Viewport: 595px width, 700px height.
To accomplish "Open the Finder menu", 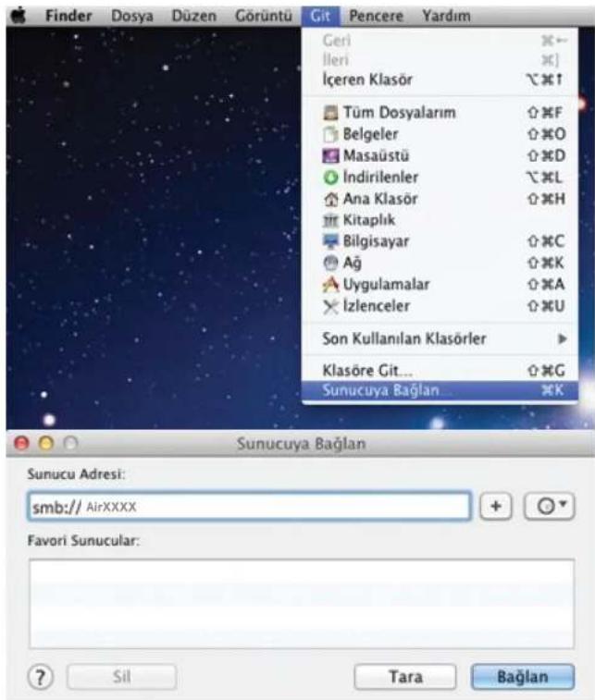I will (x=68, y=16).
